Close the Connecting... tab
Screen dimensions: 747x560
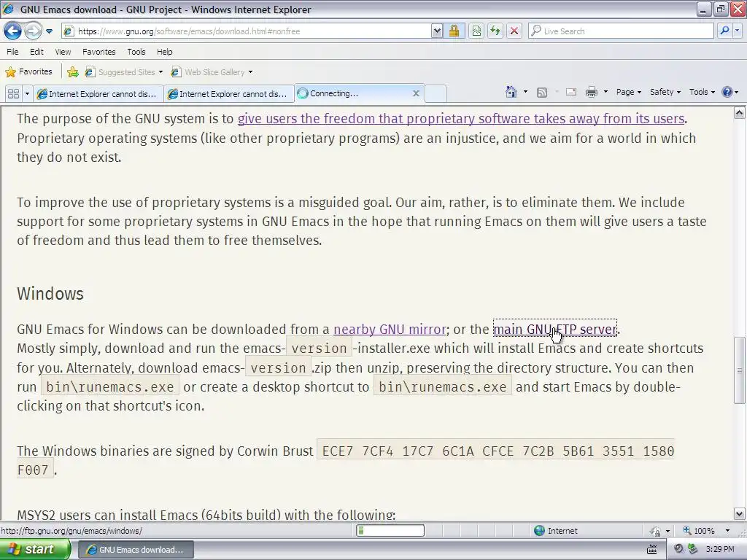(x=416, y=93)
